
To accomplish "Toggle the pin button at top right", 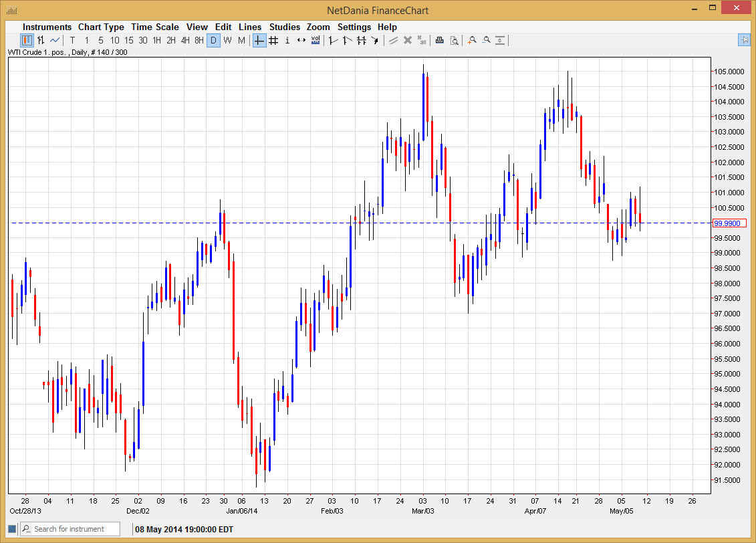I will 744,40.
